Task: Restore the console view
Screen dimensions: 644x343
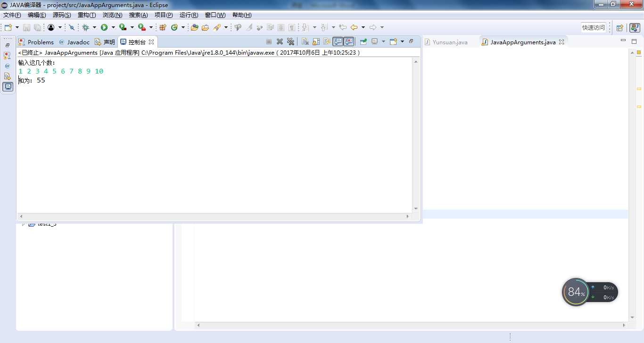Action: coord(411,41)
